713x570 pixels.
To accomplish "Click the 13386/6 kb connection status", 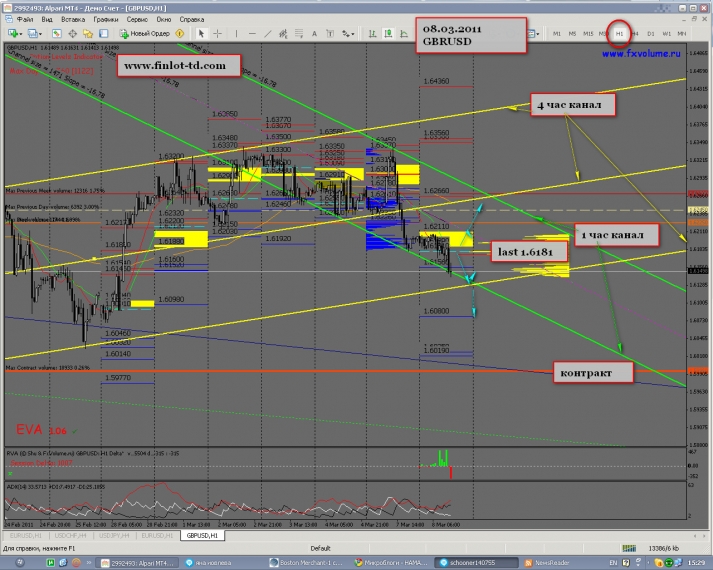I will [663, 548].
